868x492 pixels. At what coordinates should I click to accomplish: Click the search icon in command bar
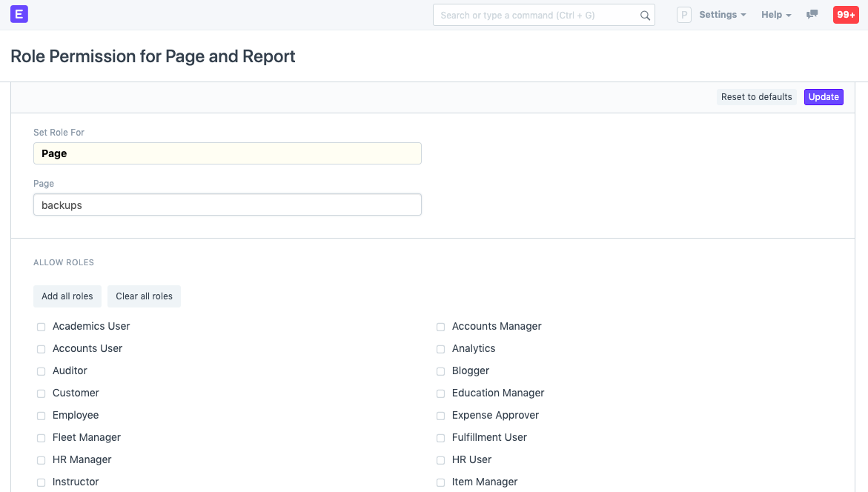pos(644,14)
